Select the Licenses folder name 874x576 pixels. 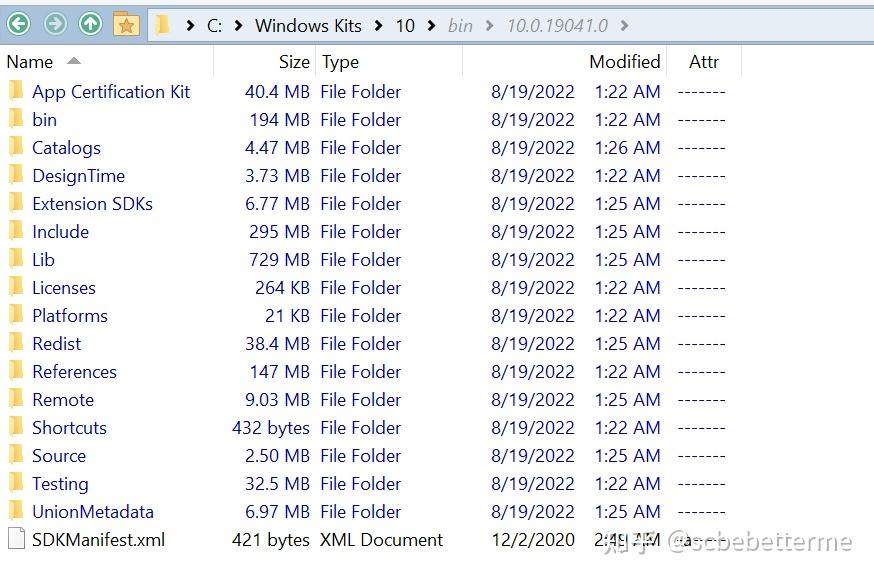pos(64,288)
